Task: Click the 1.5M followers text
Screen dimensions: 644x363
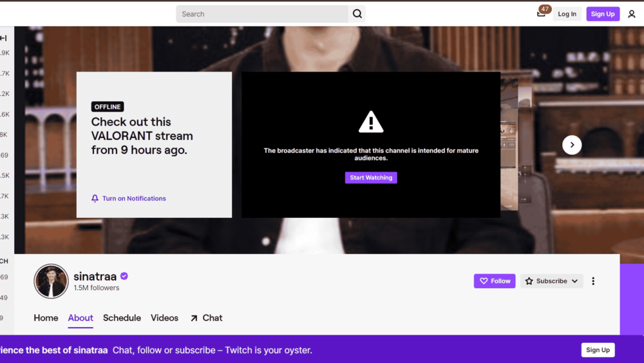Action: point(97,288)
